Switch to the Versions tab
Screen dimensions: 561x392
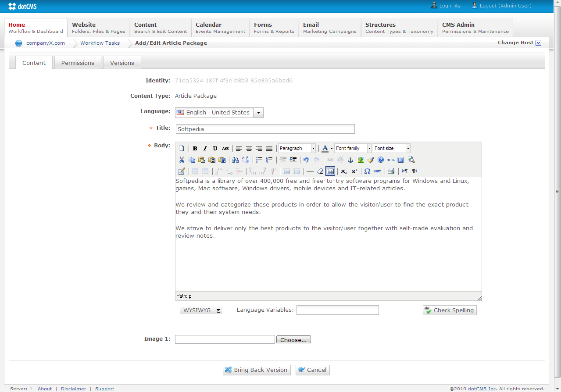click(x=122, y=63)
